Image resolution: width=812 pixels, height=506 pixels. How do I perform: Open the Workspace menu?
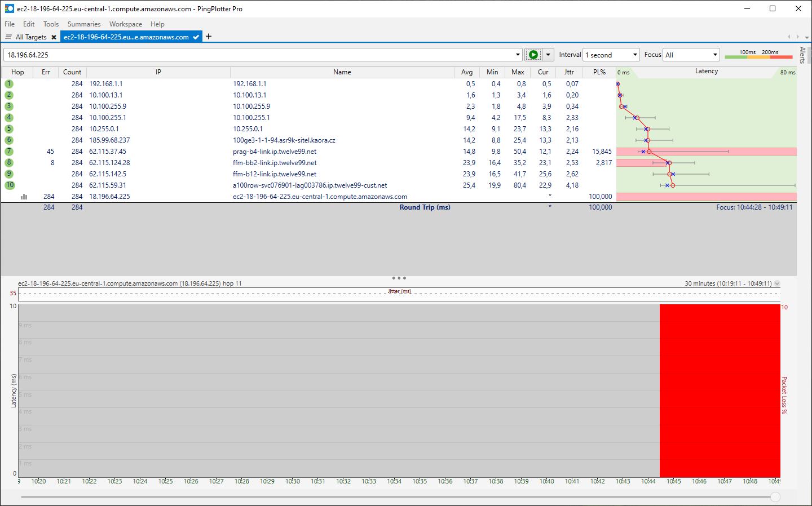125,24
